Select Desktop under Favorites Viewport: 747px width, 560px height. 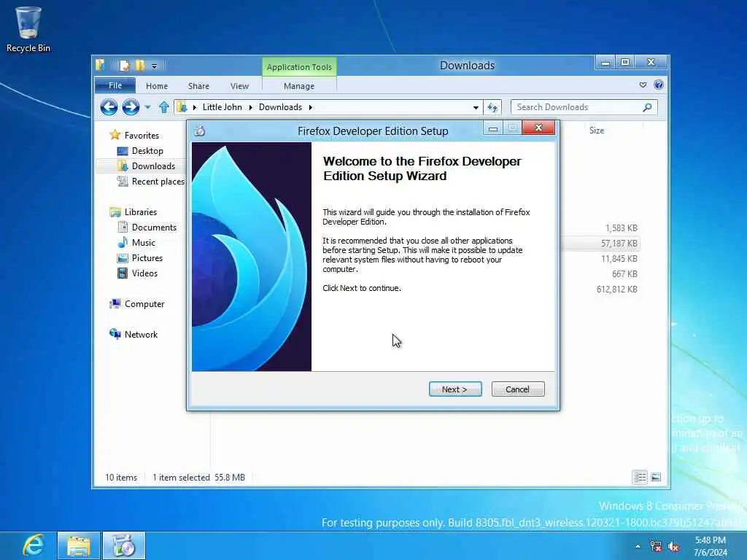tap(147, 150)
